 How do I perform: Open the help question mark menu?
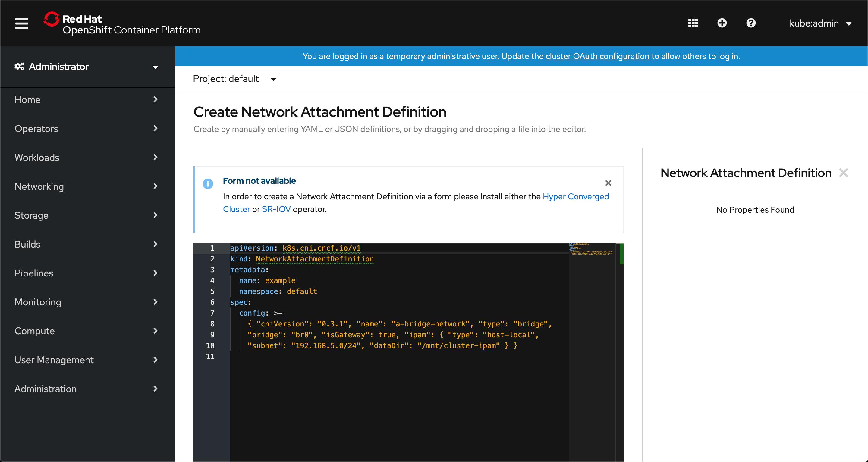pyautogui.click(x=751, y=23)
